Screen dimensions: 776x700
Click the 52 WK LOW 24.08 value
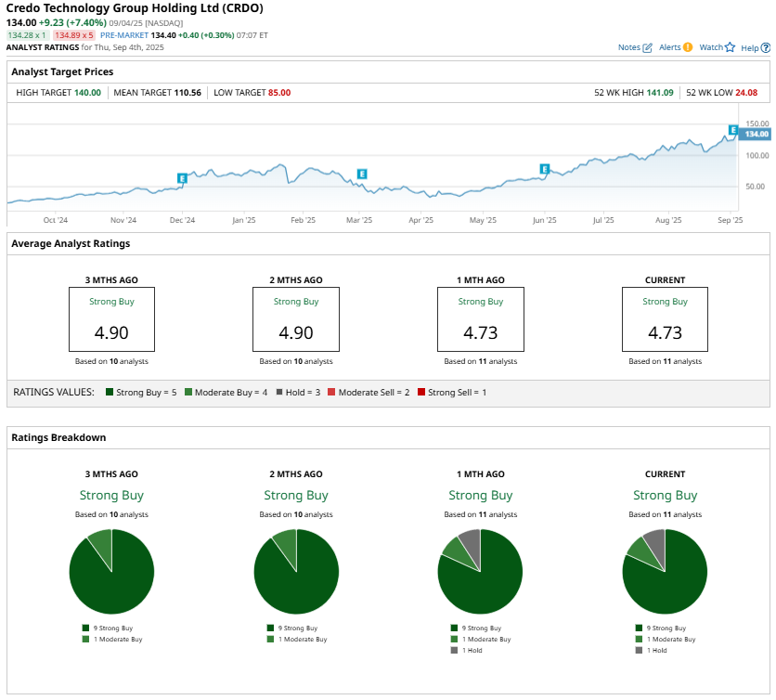[x=746, y=93]
